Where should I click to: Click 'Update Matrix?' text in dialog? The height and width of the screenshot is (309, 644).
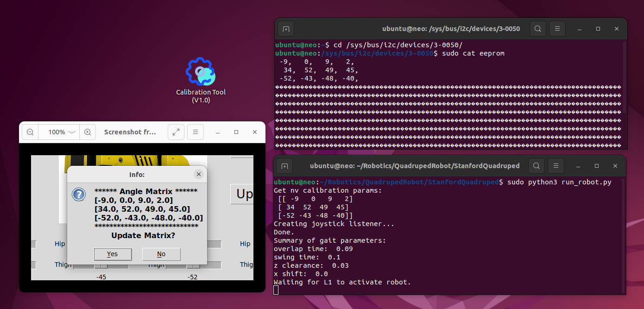click(143, 235)
